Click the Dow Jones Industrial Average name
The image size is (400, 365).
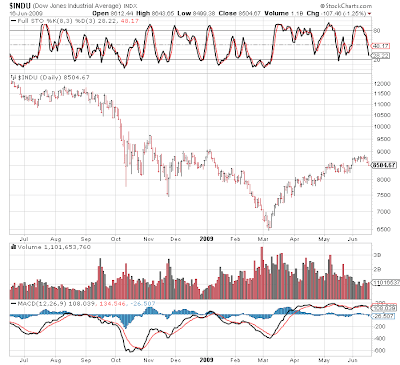77,6
